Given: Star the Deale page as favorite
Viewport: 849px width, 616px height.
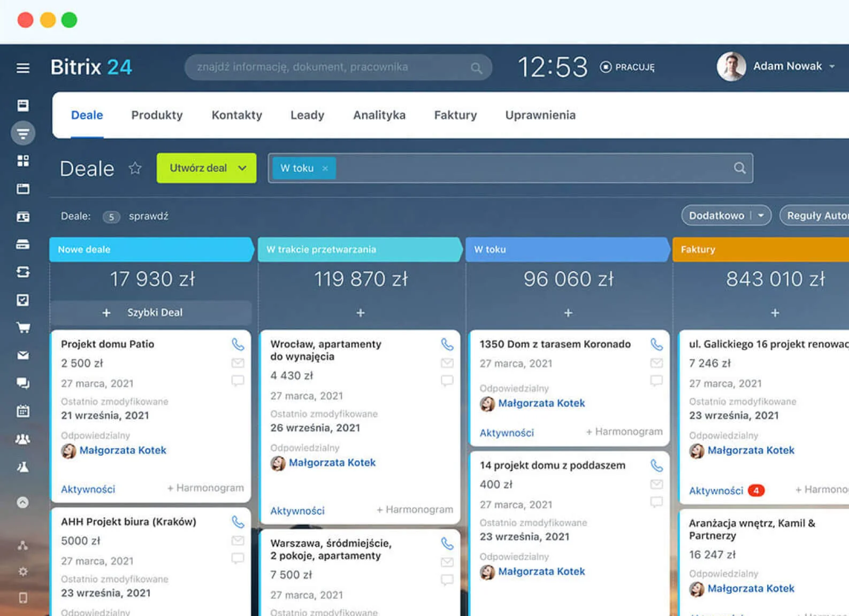Looking at the screenshot, I should (x=135, y=168).
